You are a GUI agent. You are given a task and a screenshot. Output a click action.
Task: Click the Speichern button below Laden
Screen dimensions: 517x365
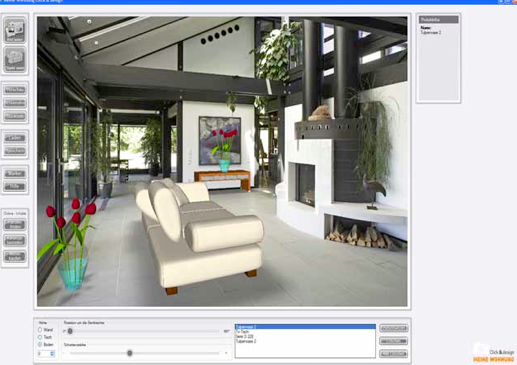(x=15, y=151)
